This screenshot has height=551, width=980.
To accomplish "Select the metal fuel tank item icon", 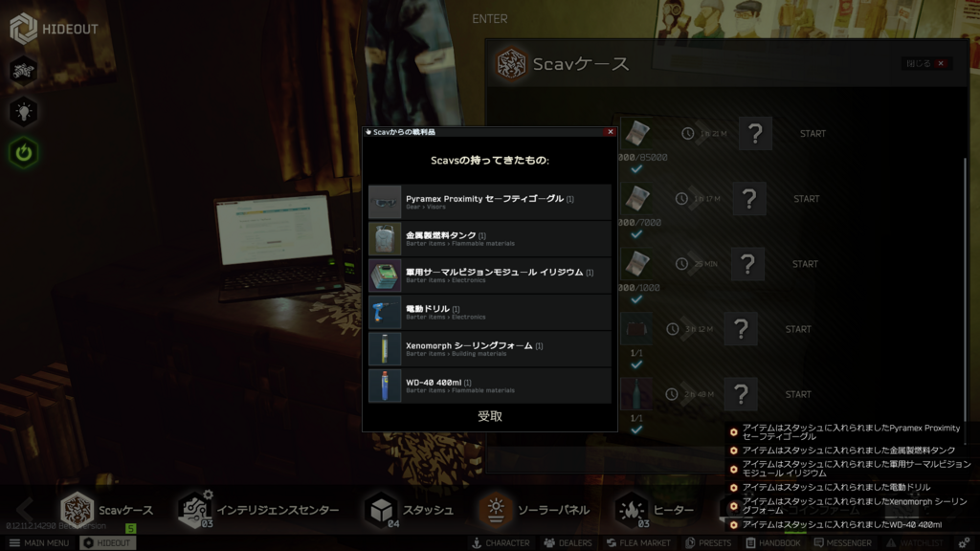I will [385, 239].
